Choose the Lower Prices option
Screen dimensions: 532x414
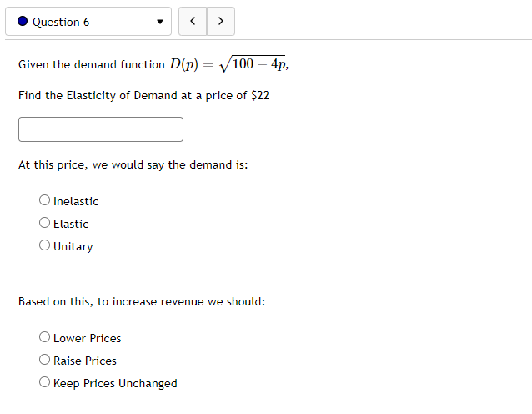[x=44, y=337]
